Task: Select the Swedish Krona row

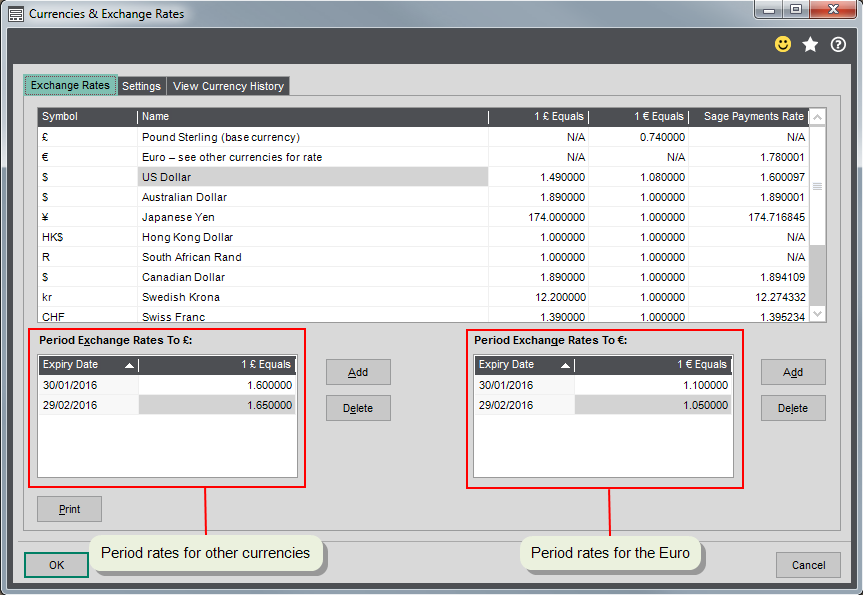Action: pos(423,297)
